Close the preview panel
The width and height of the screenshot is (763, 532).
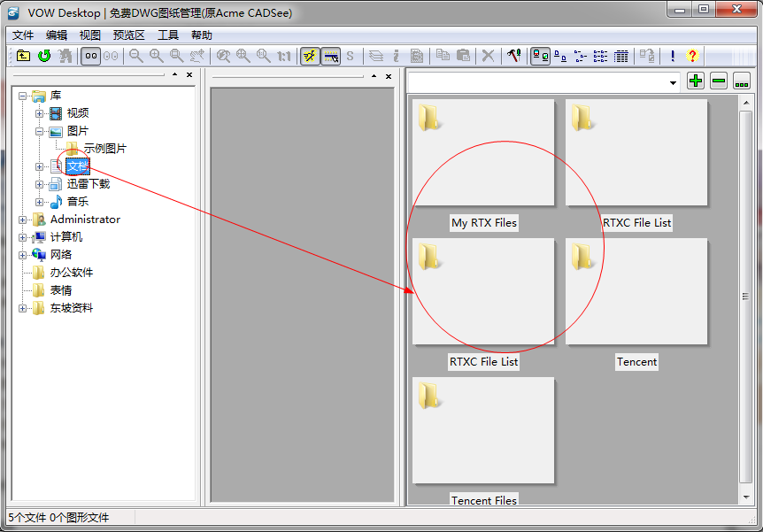(x=389, y=76)
